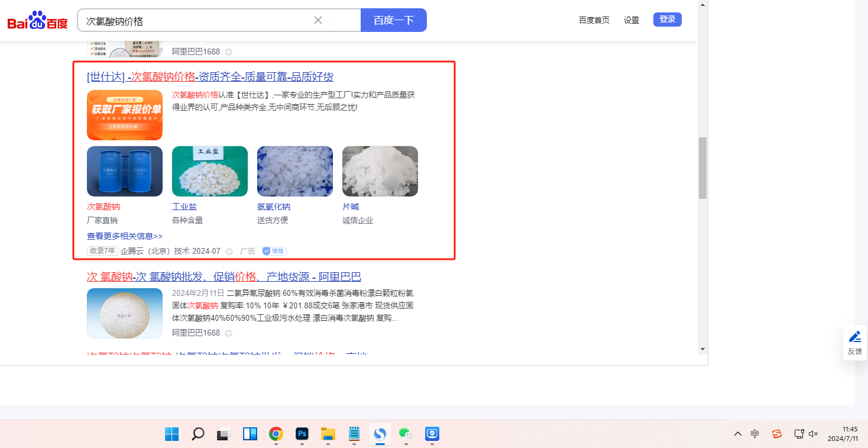The image size is (868, 448).
Task: Click the 保障 shield badge
Action: tap(274, 251)
